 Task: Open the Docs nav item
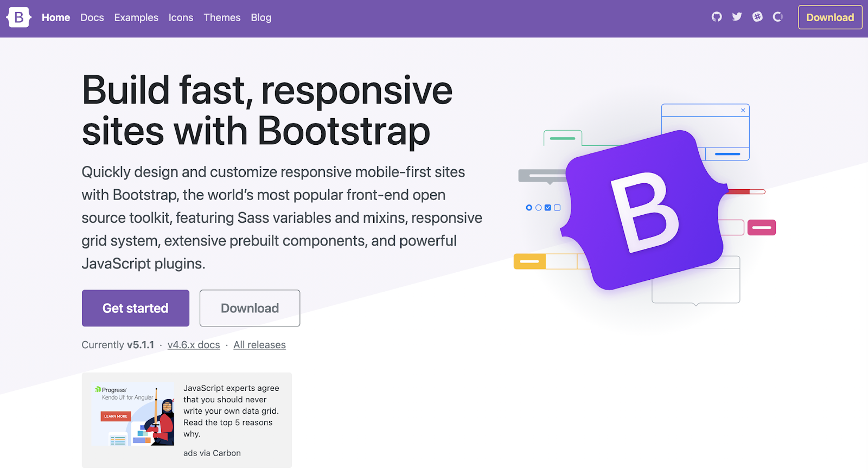coord(92,17)
